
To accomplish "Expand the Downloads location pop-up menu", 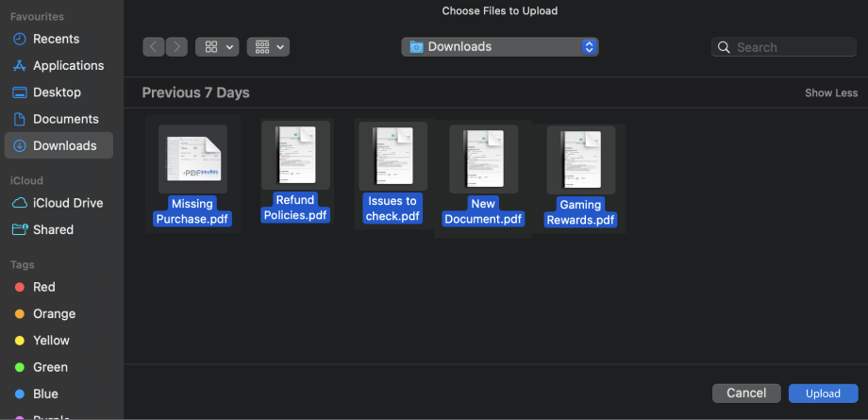I will click(x=500, y=46).
